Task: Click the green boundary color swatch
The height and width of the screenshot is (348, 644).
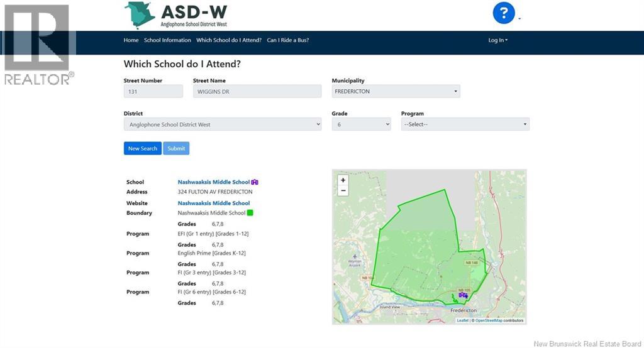Action: click(x=250, y=213)
